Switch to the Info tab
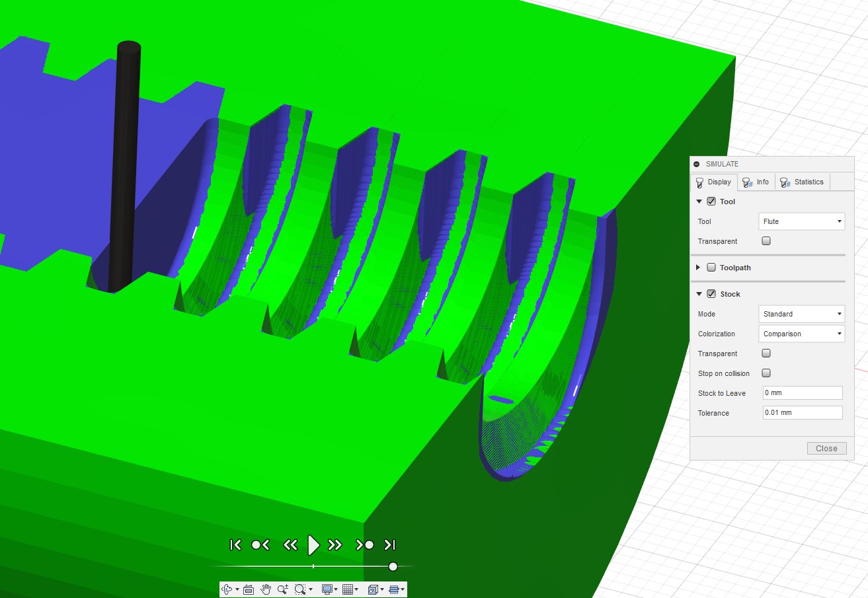Viewport: 868px width, 598px height. coord(756,182)
